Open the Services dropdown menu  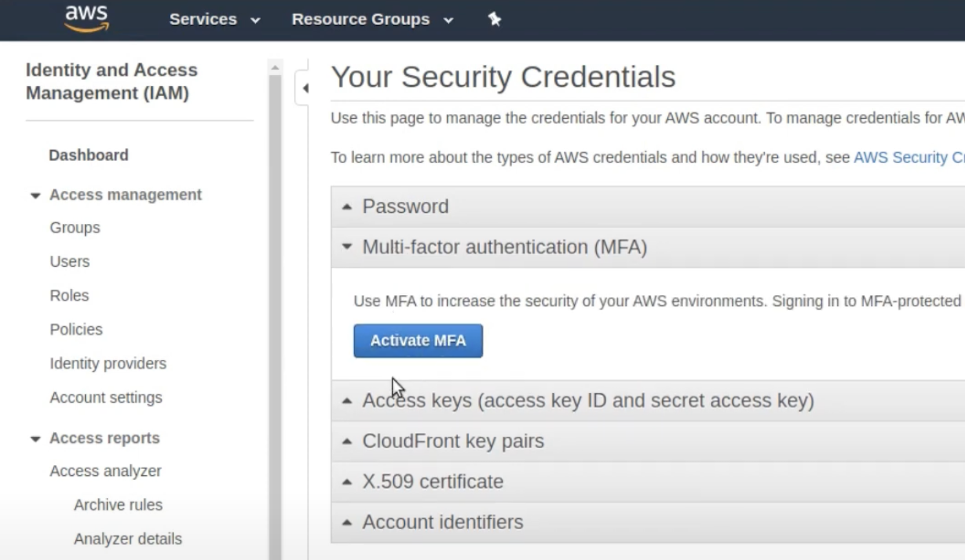click(x=215, y=19)
